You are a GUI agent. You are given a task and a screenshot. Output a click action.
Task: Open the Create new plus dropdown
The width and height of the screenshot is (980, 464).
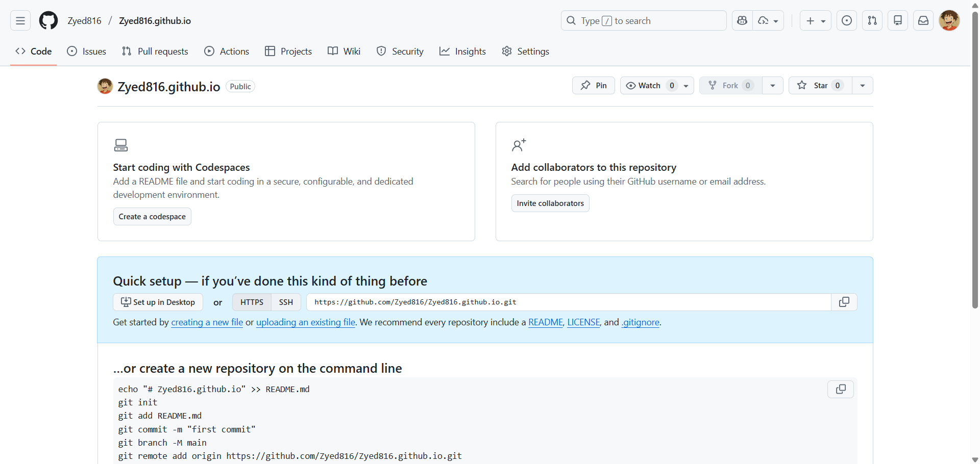point(816,21)
